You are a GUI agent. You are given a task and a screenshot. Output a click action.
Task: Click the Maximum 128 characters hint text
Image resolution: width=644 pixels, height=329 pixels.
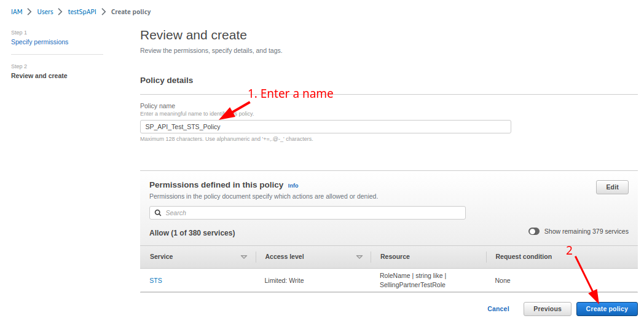coord(226,139)
